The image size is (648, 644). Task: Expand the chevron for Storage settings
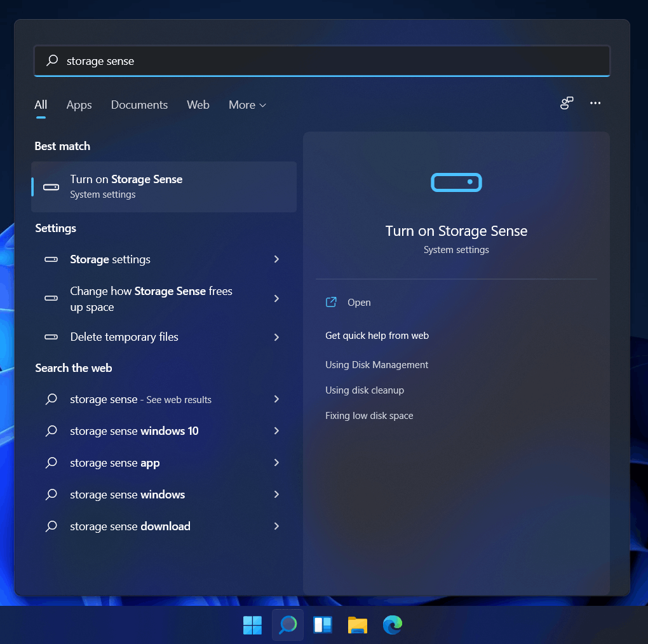coord(276,259)
